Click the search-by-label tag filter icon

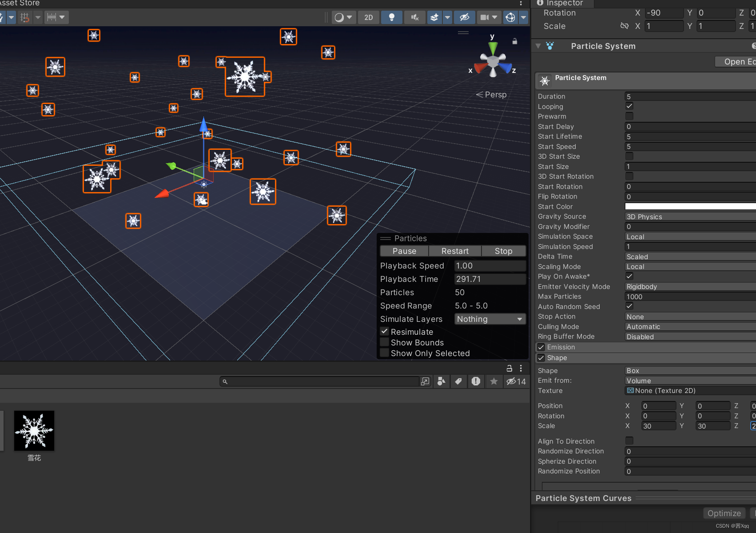[458, 381]
